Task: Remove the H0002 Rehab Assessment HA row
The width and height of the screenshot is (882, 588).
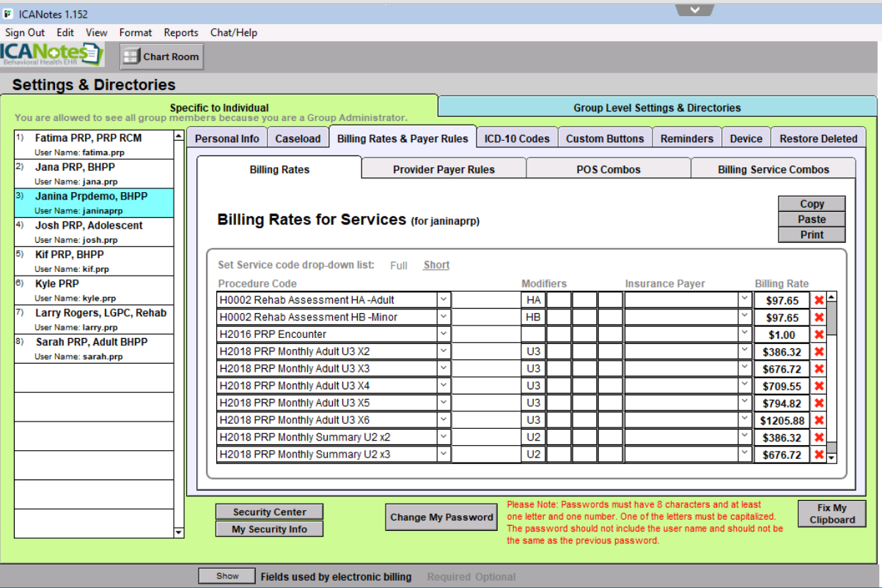Action: tap(819, 301)
